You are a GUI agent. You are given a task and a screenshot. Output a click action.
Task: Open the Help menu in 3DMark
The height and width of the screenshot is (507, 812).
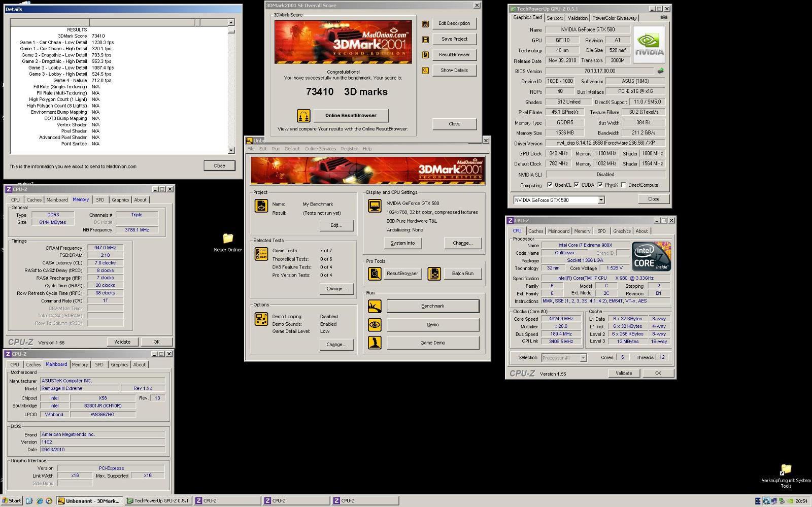(367, 149)
